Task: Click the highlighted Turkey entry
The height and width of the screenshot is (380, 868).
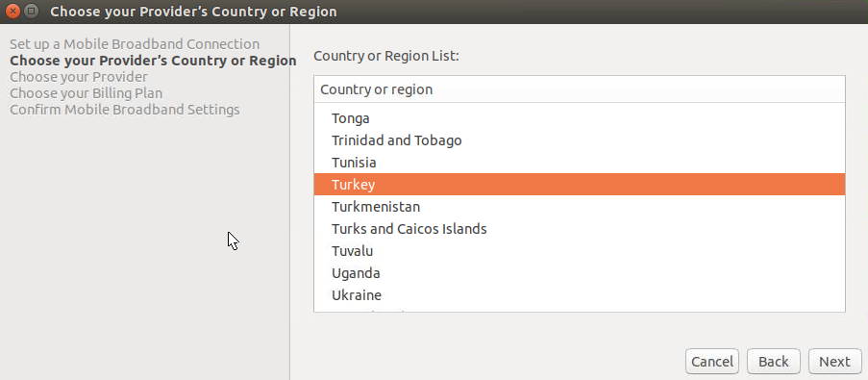Action: click(x=579, y=185)
